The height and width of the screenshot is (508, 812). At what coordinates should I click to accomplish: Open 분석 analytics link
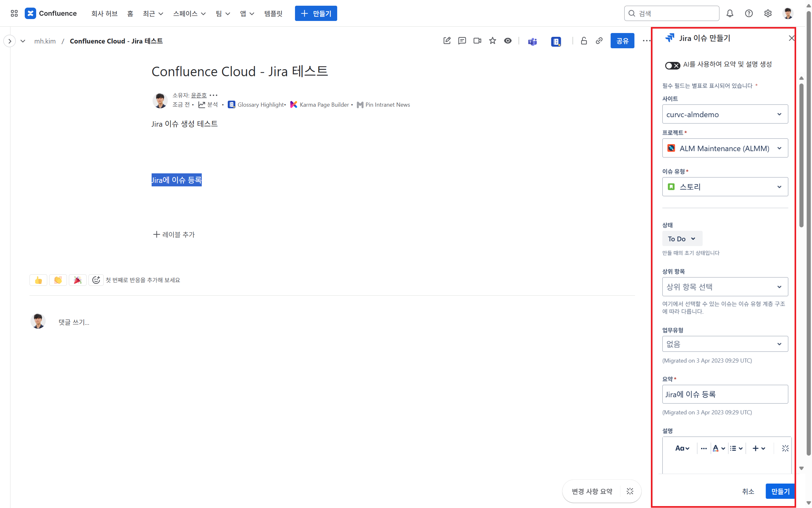(208, 104)
